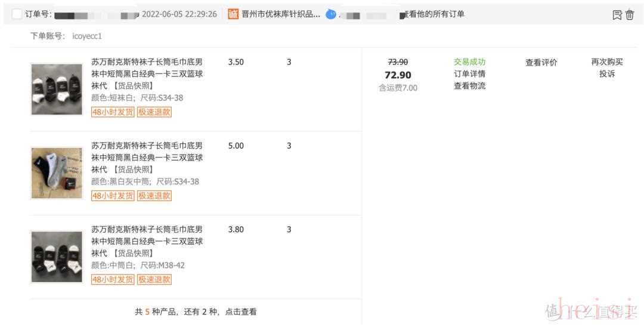Open product title priced 3.50
The image size is (644, 327).
pos(147,74)
